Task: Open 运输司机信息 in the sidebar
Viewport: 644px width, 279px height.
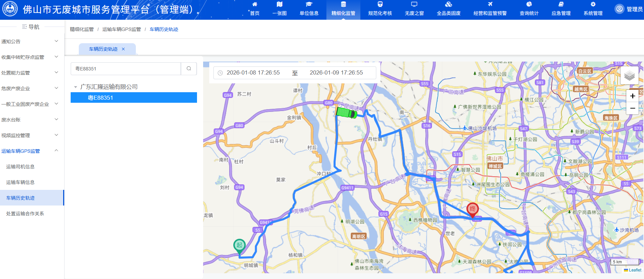Action: 20,167
